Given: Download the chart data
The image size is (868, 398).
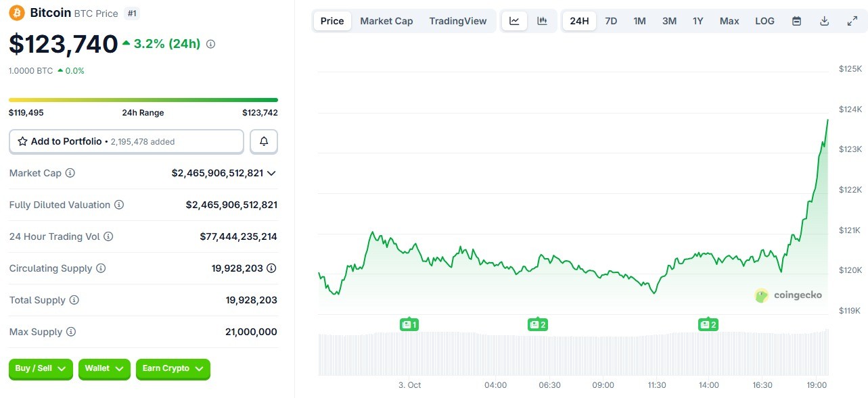Looking at the screenshot, I should (824, 21).
